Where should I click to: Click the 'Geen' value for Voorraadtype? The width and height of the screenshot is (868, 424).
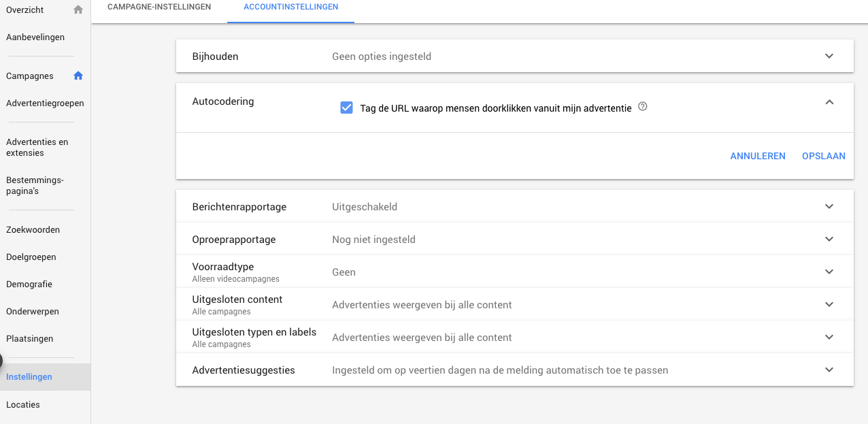point(344,272)
